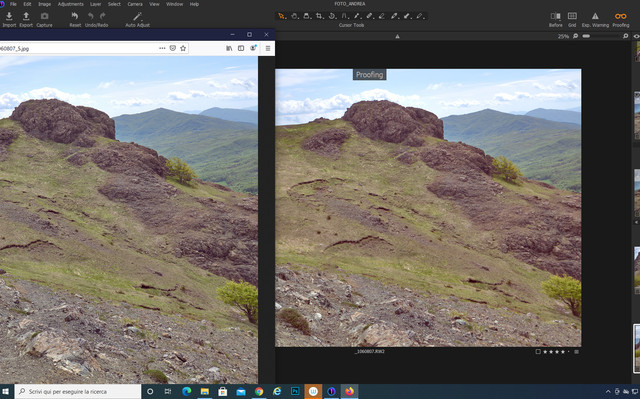This screenshot has width=640, height=399.
Task: Select the Keystone cursor tool
Action: (x=344, y=16)
